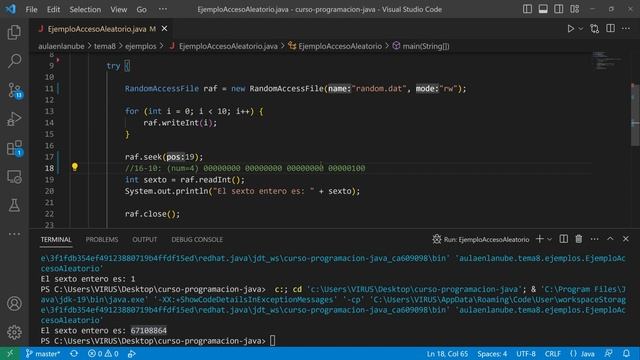Switch to the PROBLEMS panel tab

tap(102, 240)
